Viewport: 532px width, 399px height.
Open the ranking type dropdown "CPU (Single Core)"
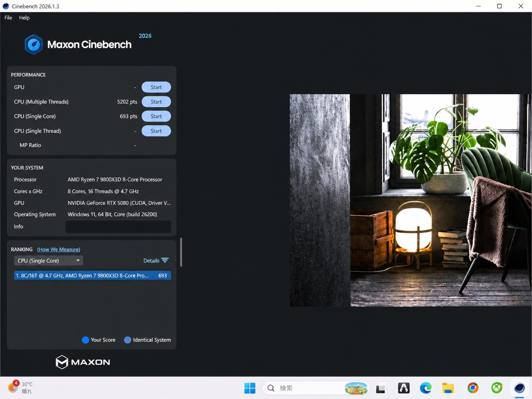(49, 261)
